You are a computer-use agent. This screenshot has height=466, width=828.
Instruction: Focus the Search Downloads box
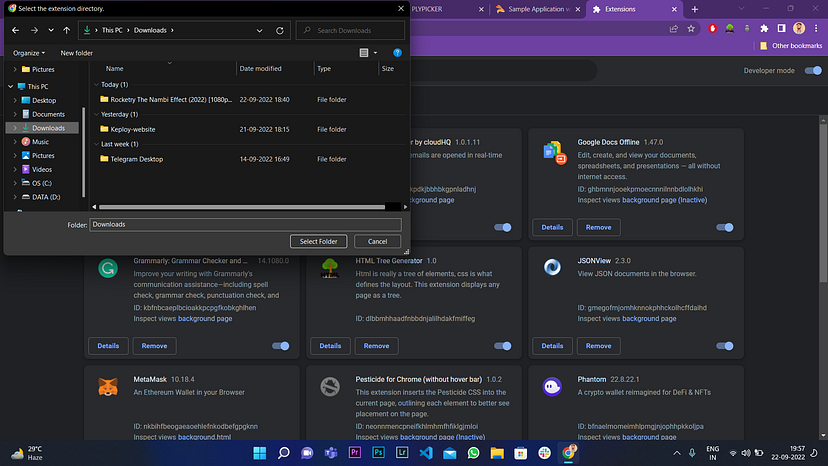(351, 31)
